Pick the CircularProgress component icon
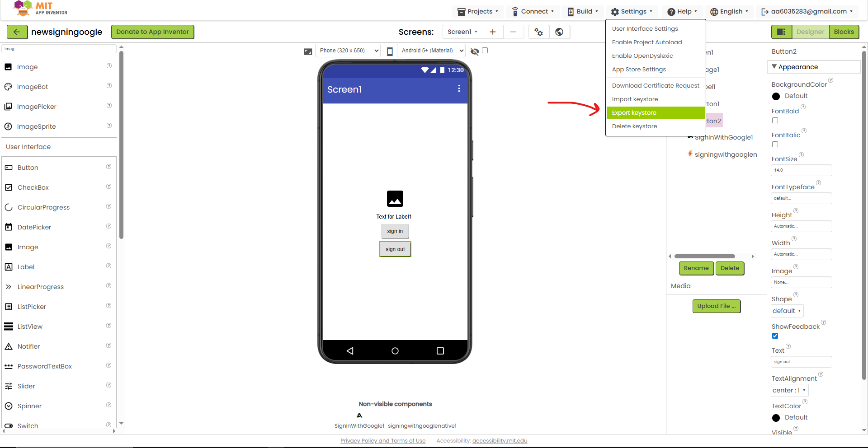 tap(9, 207)
